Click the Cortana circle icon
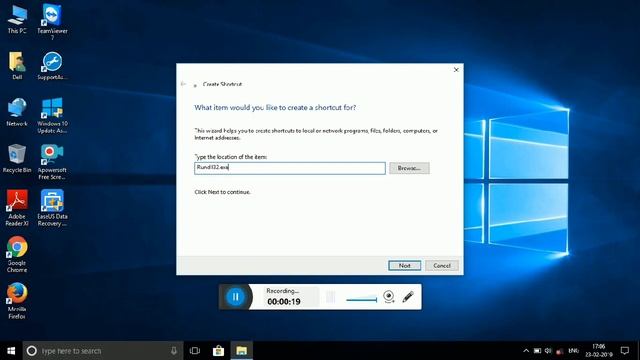Image resolution: width=640 pixels, height=360 pixels. click(x=31, y=351)
